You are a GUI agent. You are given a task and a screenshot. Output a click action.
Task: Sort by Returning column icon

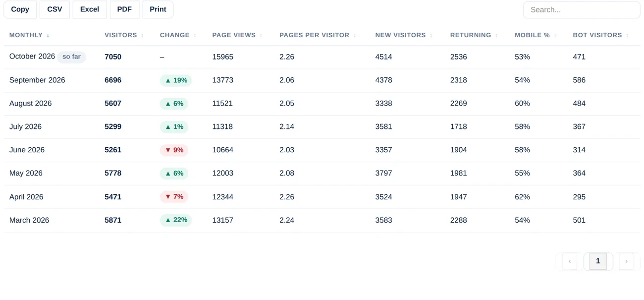(x=496, y=35)
